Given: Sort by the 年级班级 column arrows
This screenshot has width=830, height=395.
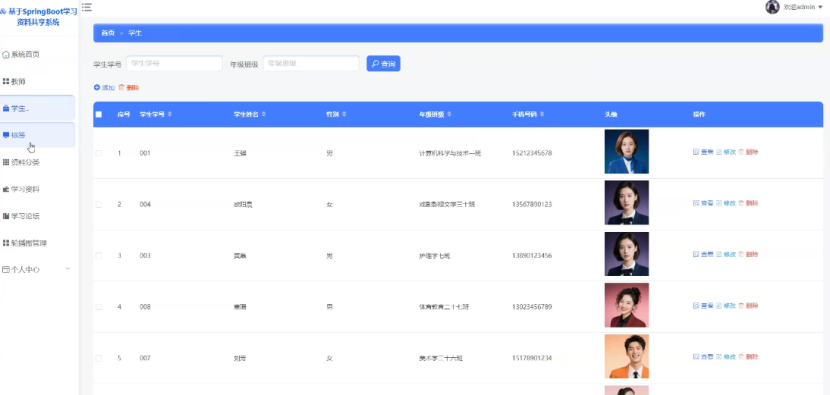Looking at the screenshot, I should pyautogui.click(x=449, y=114).
